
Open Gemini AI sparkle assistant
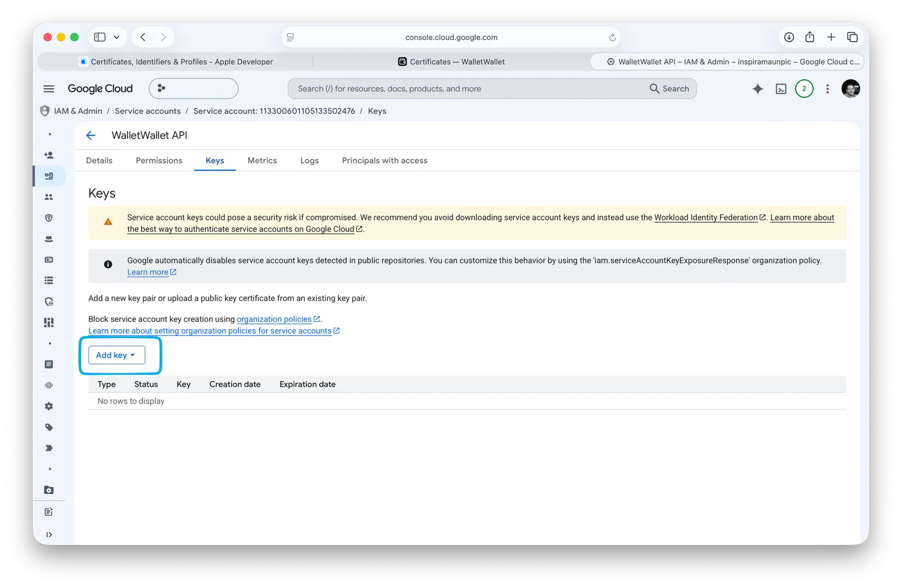(x=758, y=89)
